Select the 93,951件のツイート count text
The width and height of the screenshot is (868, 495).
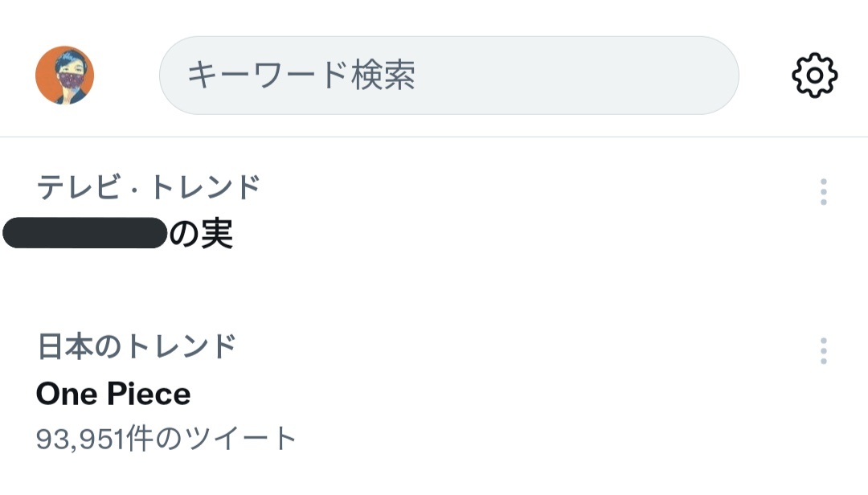[x=166, y=438]
